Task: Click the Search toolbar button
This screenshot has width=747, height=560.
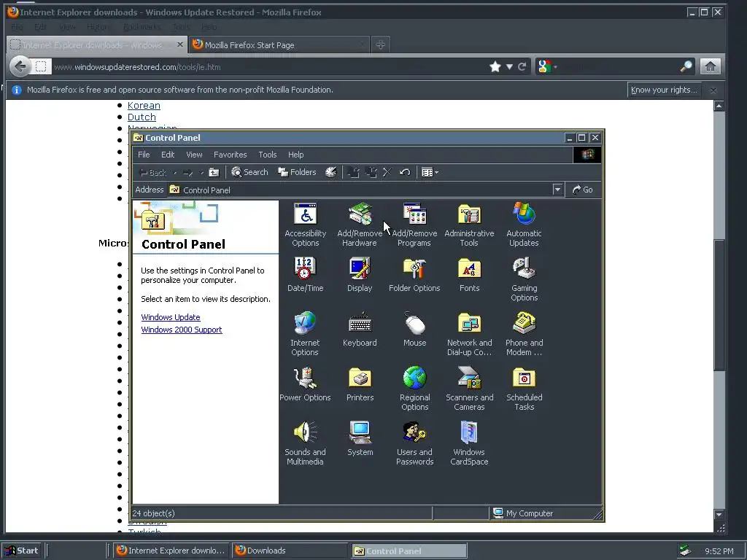Action: pos(249,172)
